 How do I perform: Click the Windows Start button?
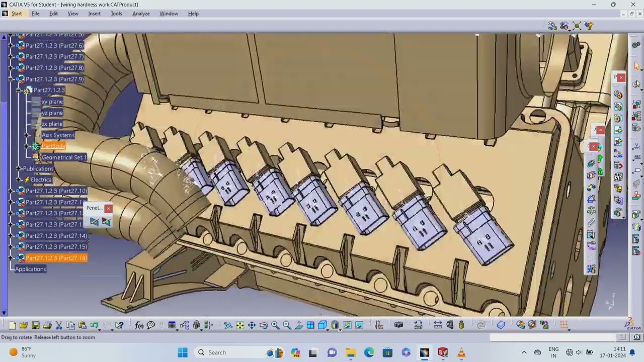pos(183,352)
